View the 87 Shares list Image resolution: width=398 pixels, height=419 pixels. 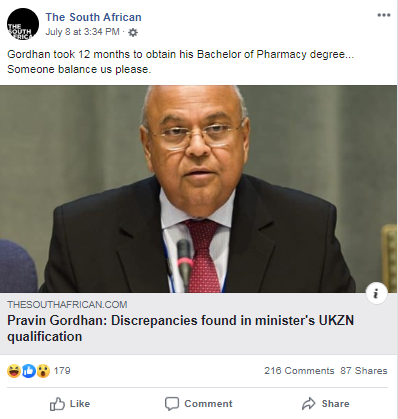point(364,371)
